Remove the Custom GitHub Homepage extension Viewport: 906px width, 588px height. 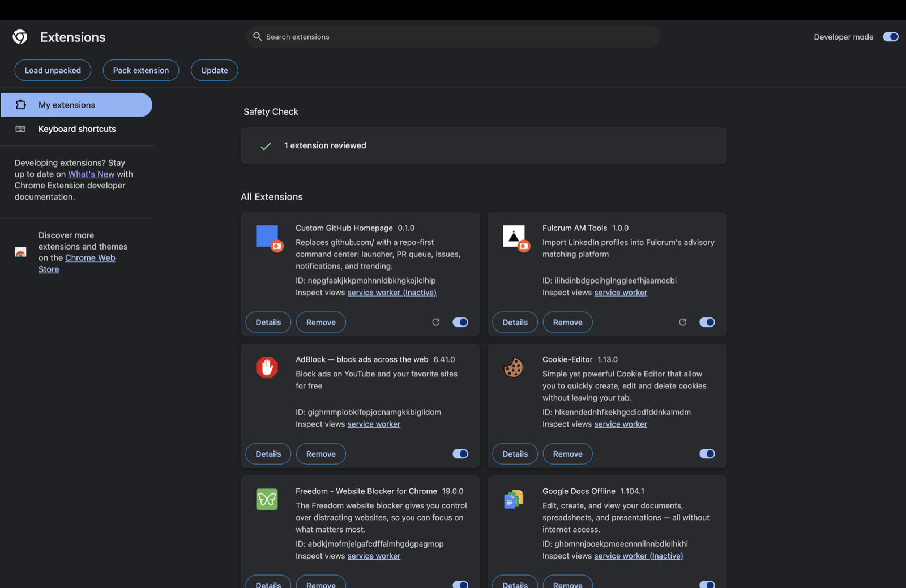[321, 322]
